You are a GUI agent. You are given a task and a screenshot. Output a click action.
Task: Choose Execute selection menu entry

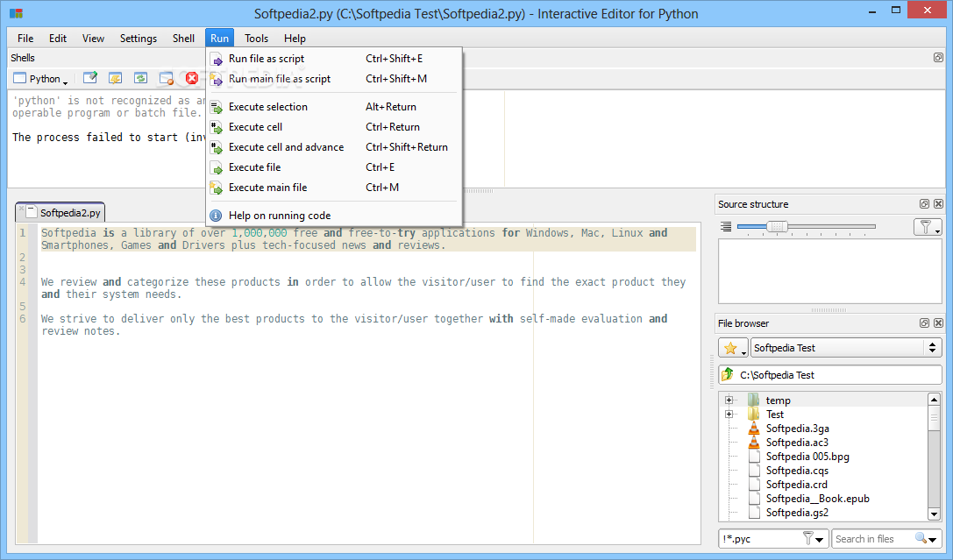pyautogui.click(x=334, y=107)
